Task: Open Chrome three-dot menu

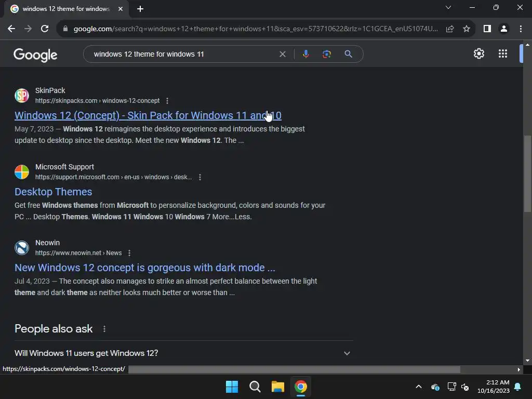Action: click(x=521, y=29)
